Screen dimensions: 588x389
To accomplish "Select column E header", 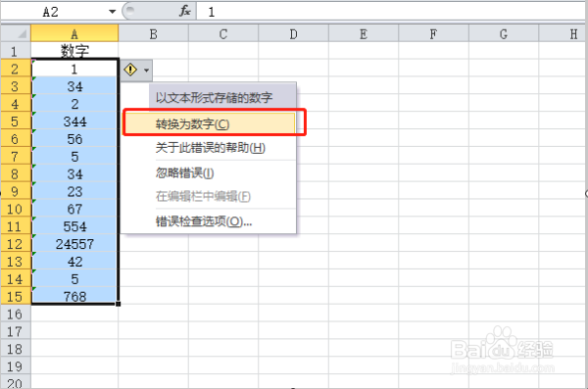I will (x=364, y=33).
